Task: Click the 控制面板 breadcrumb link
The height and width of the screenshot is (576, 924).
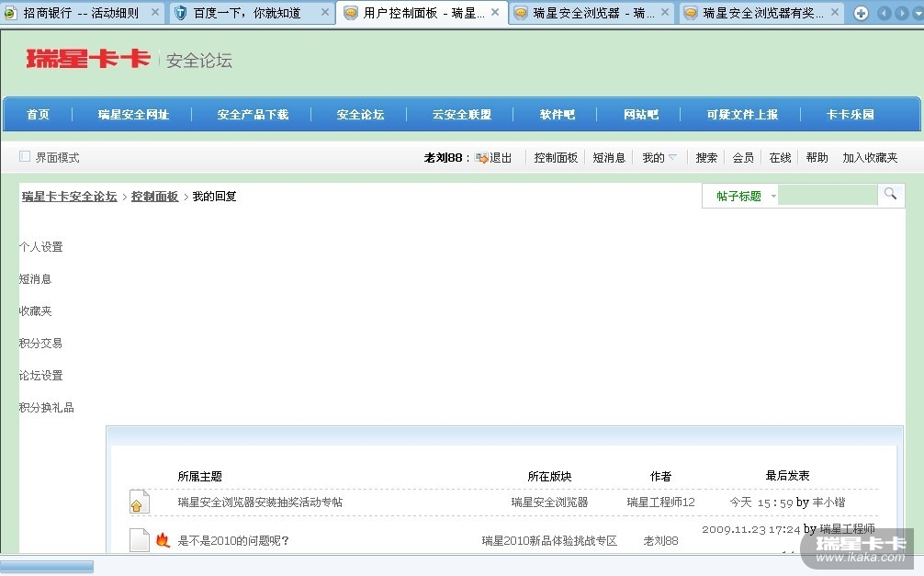Action: point(154,197)
